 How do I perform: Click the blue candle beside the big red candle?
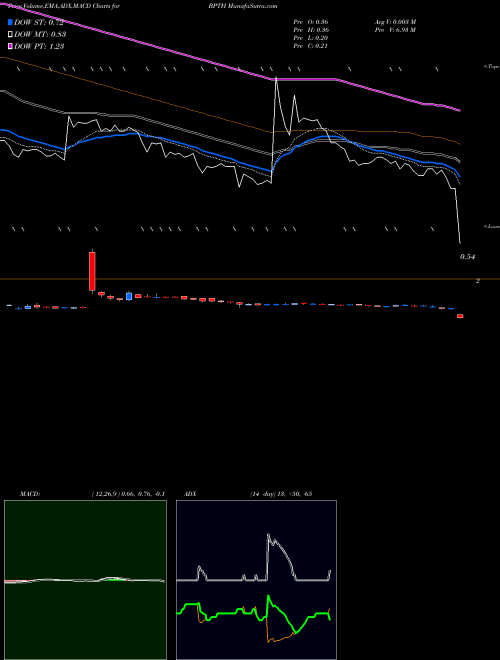pos(129,296)
